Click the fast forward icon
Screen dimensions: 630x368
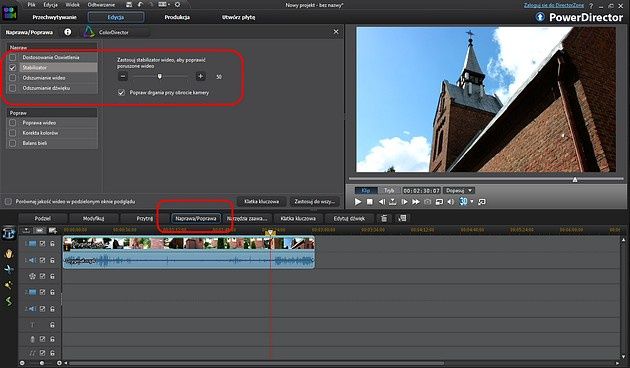[416, 202]
